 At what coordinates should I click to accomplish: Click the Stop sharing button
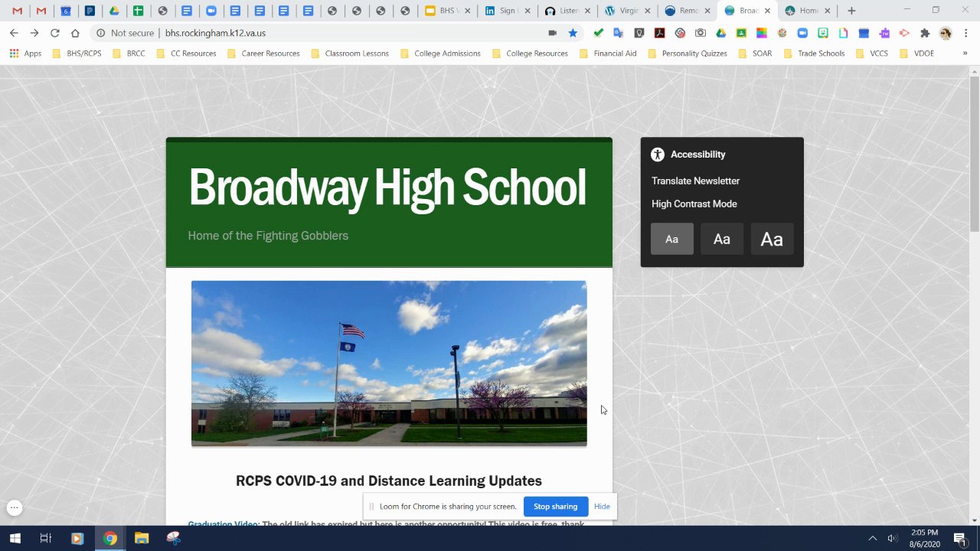point(556,507)
